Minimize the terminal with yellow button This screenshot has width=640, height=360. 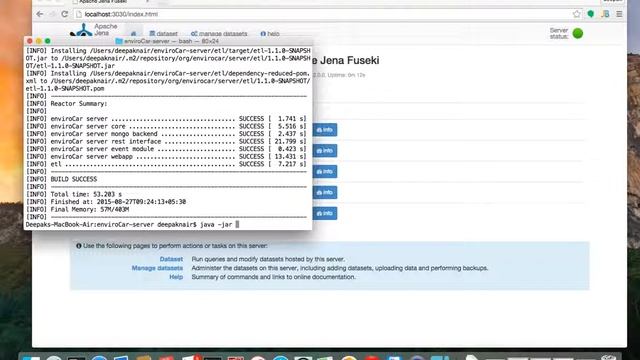tap(38, 41)
